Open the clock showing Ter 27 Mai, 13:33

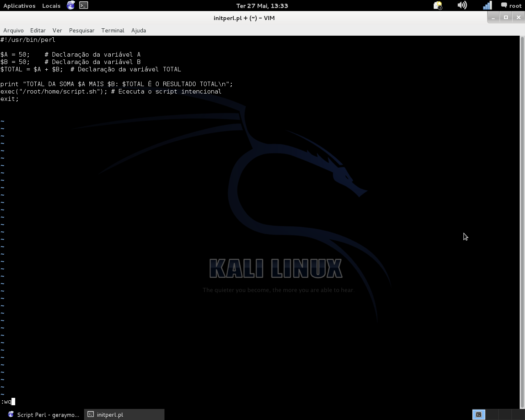tap(262, 6)
